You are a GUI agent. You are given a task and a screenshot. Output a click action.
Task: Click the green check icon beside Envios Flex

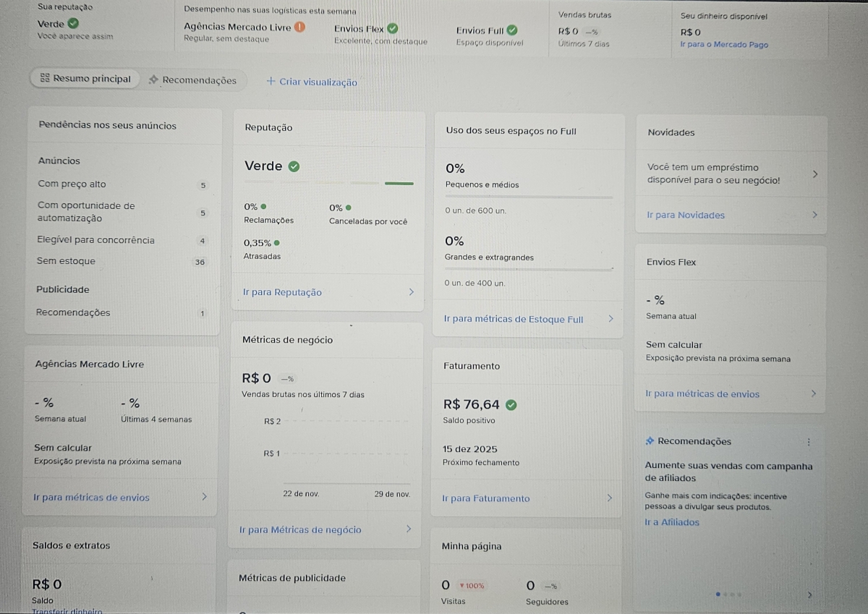coord(391,29)
